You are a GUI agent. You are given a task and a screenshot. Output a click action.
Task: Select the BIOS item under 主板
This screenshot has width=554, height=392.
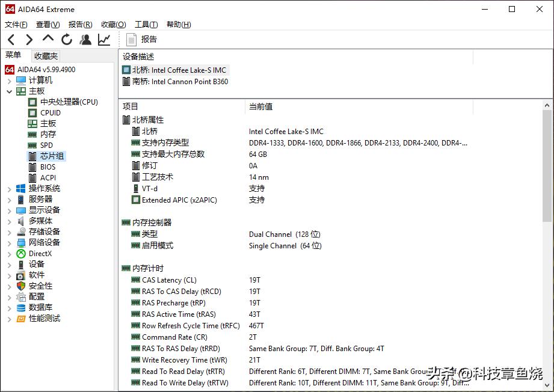pyautogui.click(x=42, y=167)
